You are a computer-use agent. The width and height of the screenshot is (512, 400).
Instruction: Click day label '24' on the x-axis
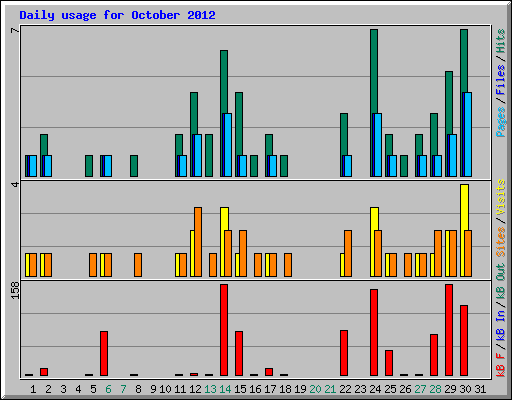tap(375, 389)
